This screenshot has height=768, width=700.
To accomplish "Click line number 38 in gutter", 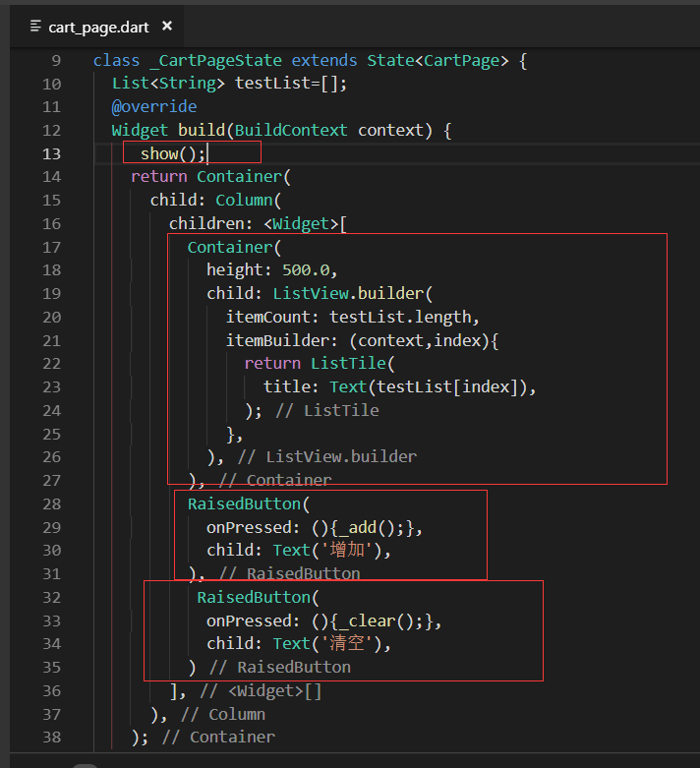I will pos(51,738).
